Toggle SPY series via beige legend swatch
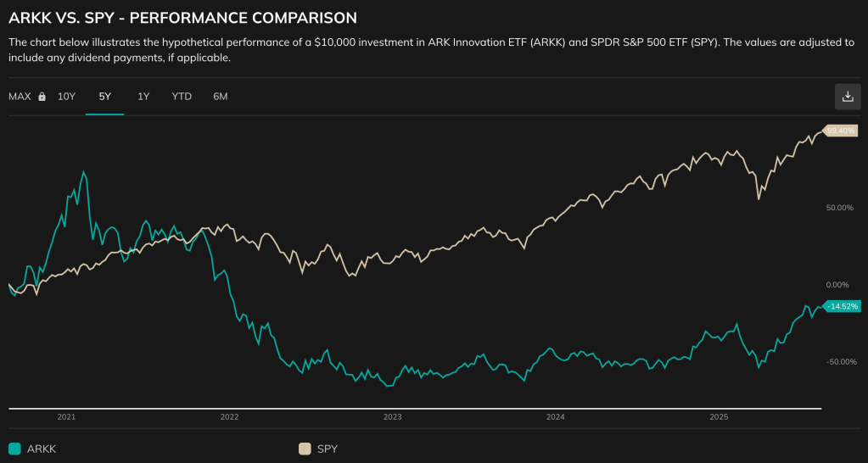The image size is (868, 463). tap(304, 449)
